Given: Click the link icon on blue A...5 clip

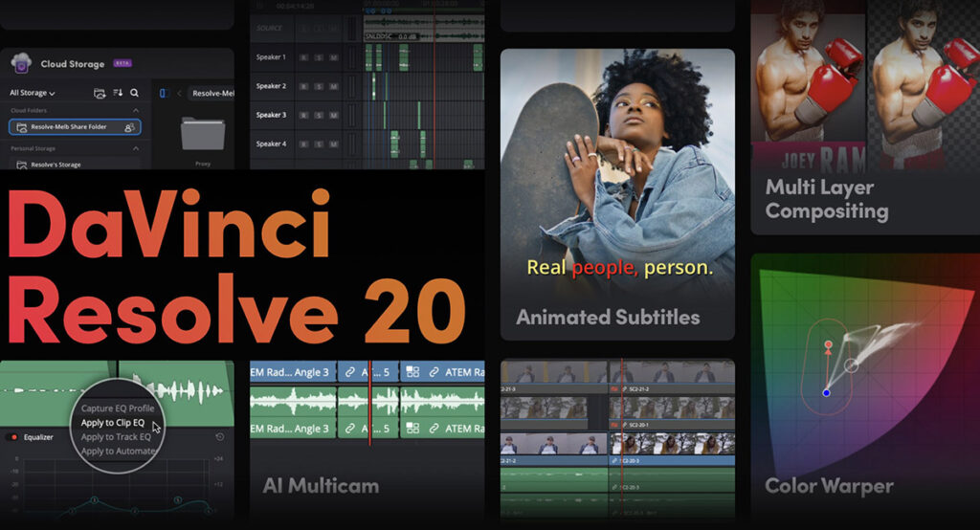Looking at the screenshot, I should pos(350,372).
